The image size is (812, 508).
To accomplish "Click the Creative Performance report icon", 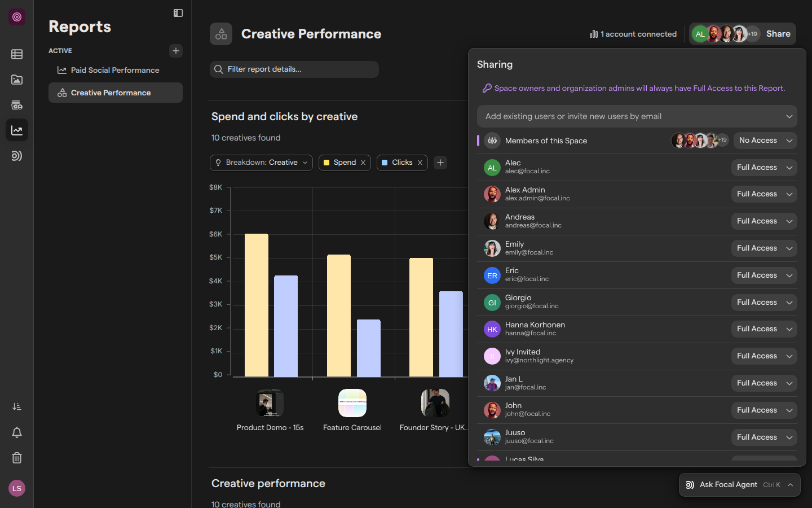I will (x=221, y=34).
